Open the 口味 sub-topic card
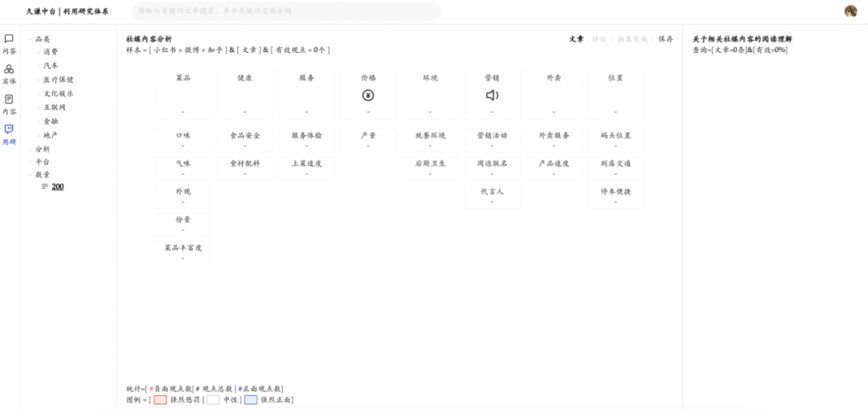Screen dimensions: 868x409 click(x=182, y=140)
